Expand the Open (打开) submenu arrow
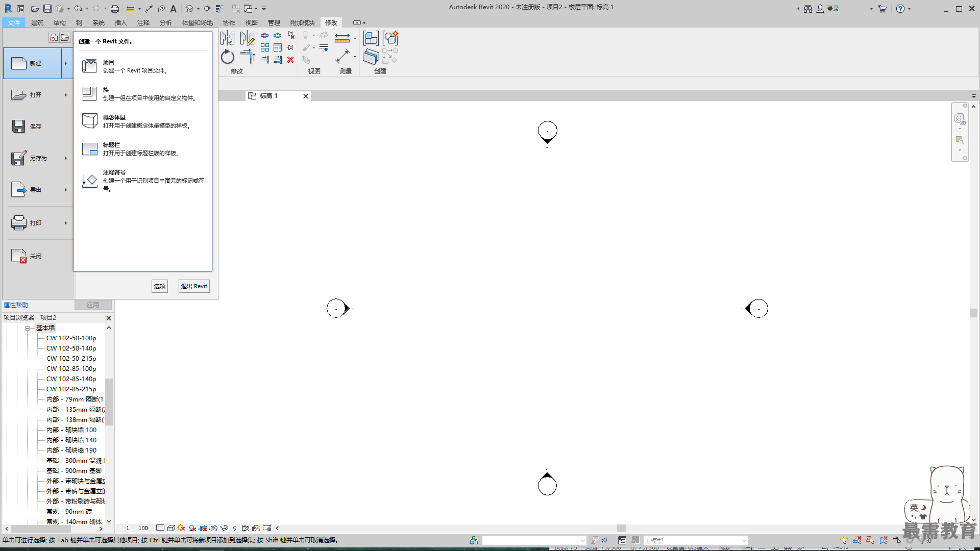980x551 pixels. click(65, 95)
